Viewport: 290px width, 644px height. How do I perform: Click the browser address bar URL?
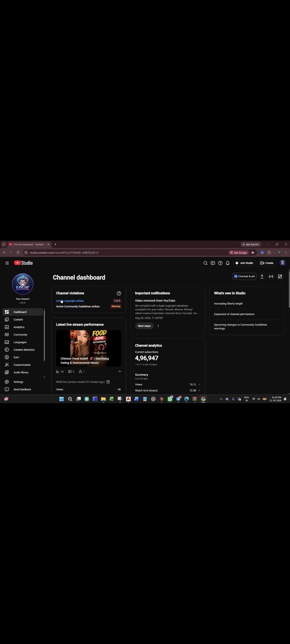click(x=64, y=252)
